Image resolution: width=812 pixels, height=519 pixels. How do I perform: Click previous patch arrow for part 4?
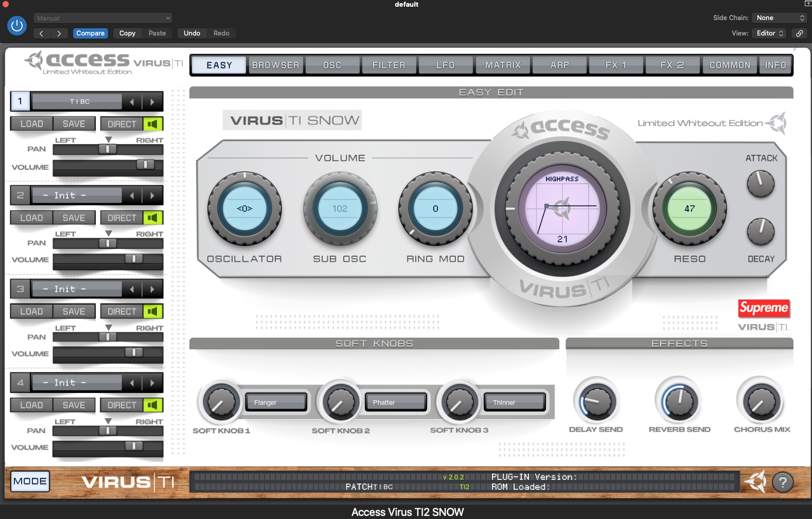[132, 383]
